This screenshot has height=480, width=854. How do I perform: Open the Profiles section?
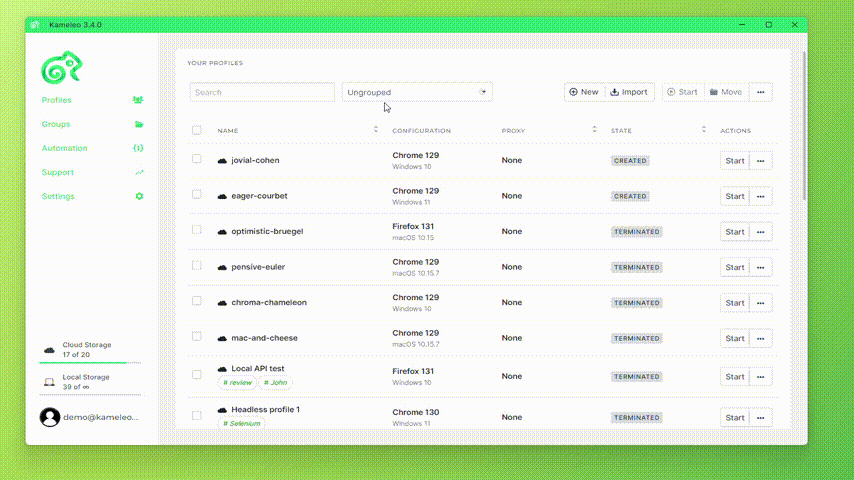pos(57,100)
